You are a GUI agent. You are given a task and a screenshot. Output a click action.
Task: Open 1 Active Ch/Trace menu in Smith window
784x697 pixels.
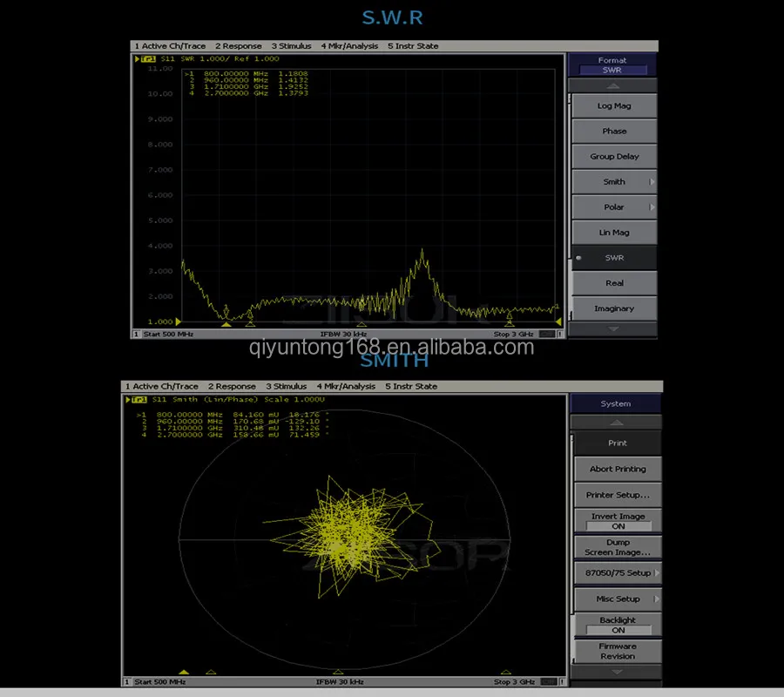coord(161,387)
